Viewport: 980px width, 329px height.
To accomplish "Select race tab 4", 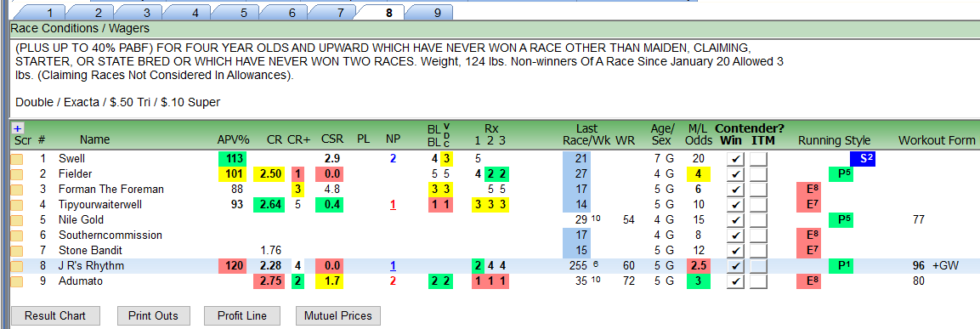I will [x=195, y=13].
